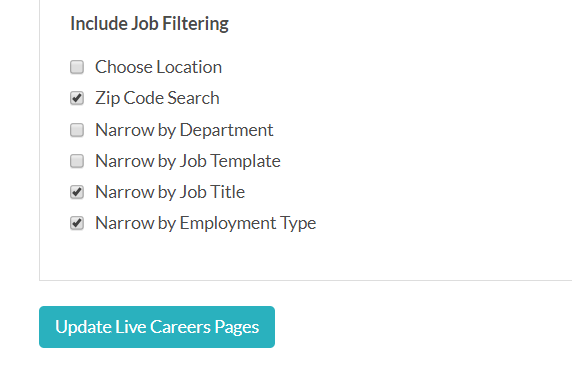This screenshot has width=572, height=368.
Task: Enable the Choose Location checkbox
Action: (x=77, y=67)
